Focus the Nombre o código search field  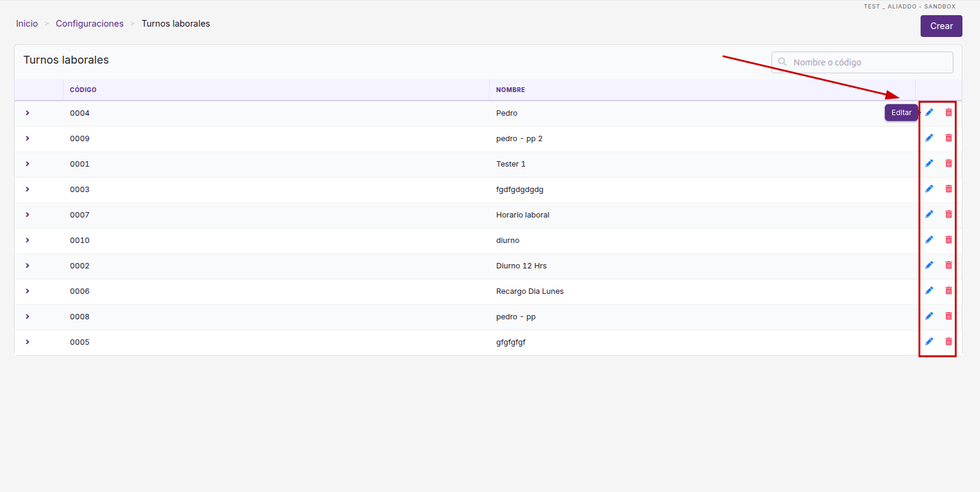point(862,62)
